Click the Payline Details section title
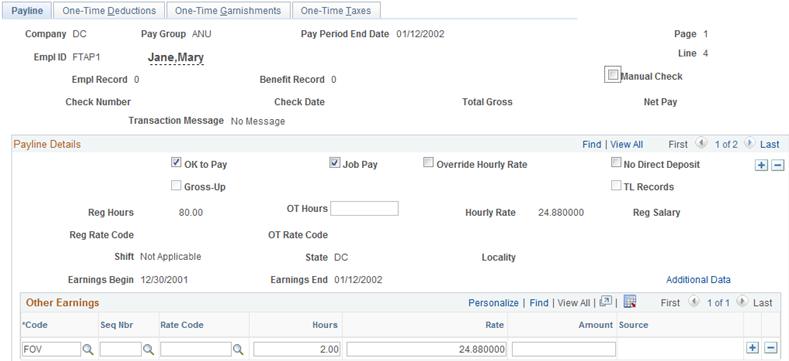This screenshot has height=361, width=789. [47, 145]
